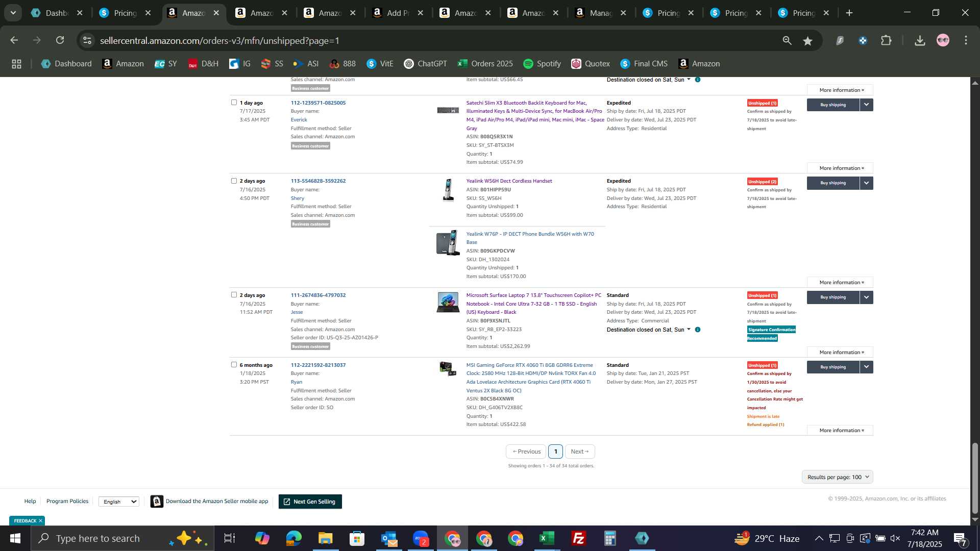Open the apps grid icon in the bookmarks bar
The height and width of the screenshot is (551, 980).
click(x=16, y=64)
